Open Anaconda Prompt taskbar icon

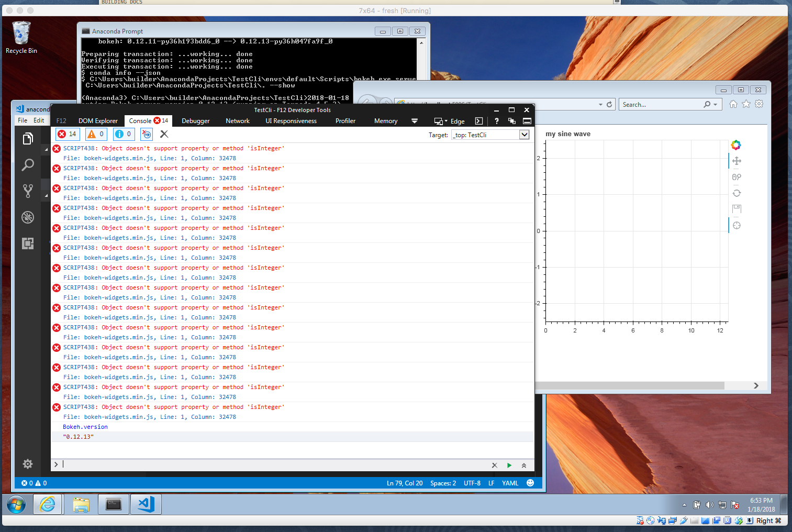pyautogui.click(x=114, y=505)
